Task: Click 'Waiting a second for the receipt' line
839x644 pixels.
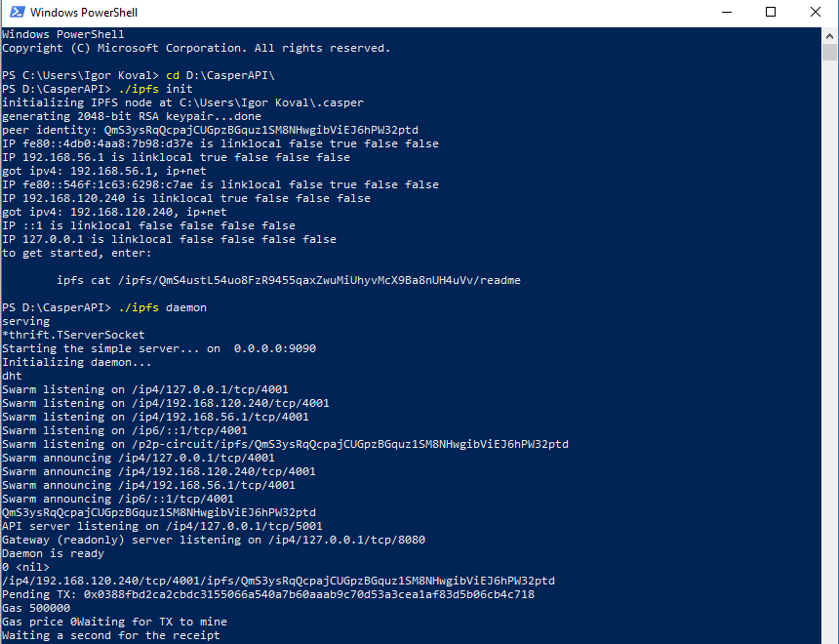Action: click(x=111, y=635)
